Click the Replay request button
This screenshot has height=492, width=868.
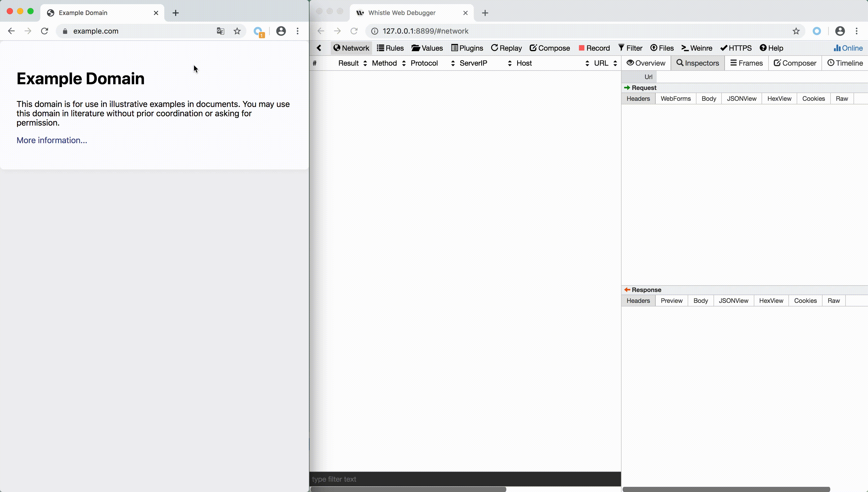[506, 48]
